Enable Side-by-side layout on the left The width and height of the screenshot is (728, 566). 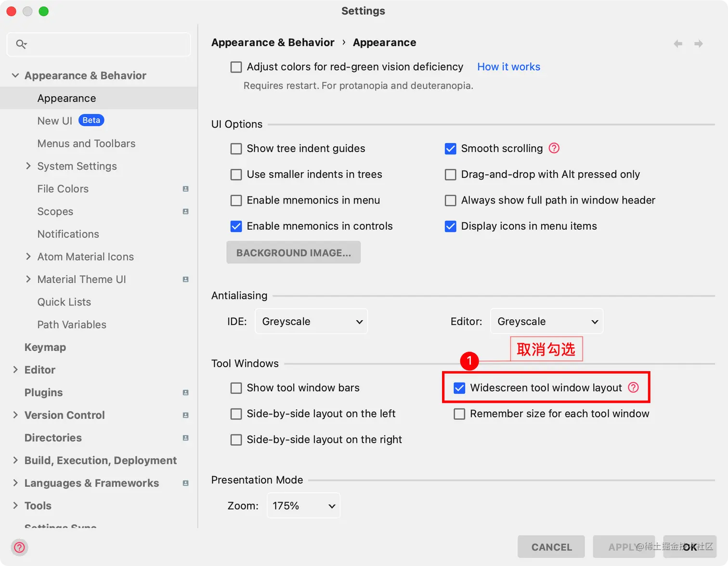point(236,414)
